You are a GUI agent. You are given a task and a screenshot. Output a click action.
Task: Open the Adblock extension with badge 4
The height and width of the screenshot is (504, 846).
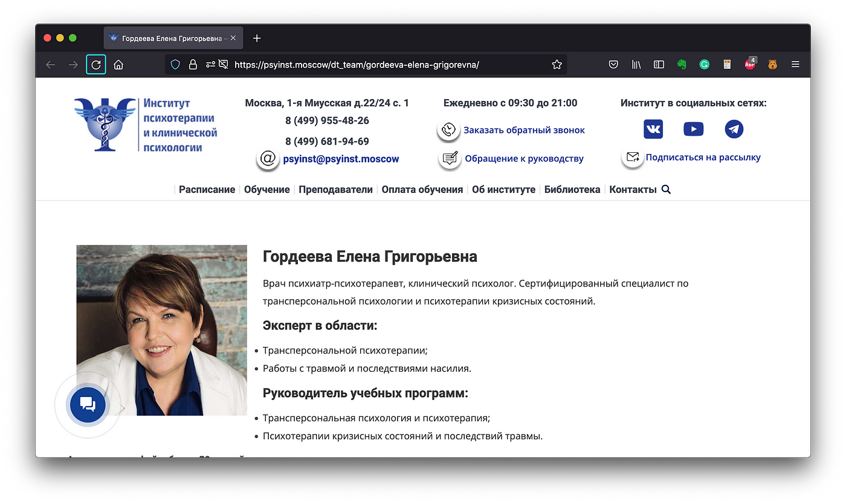750,64
